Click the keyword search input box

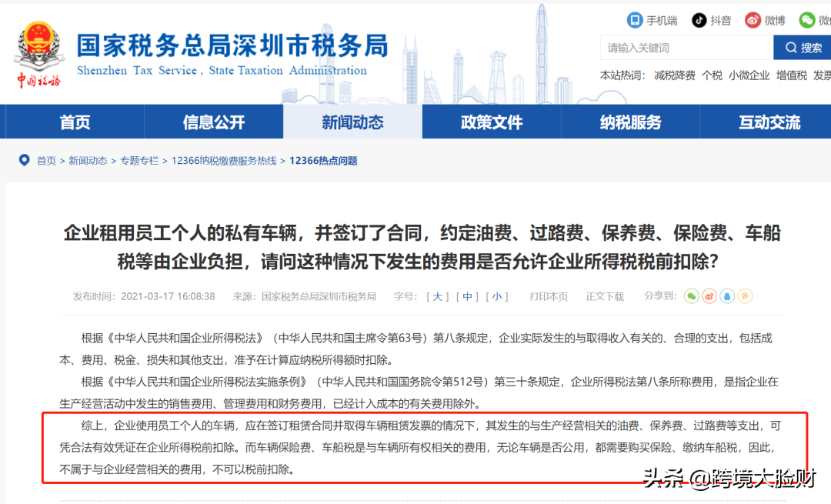click(x=685, y=47)
